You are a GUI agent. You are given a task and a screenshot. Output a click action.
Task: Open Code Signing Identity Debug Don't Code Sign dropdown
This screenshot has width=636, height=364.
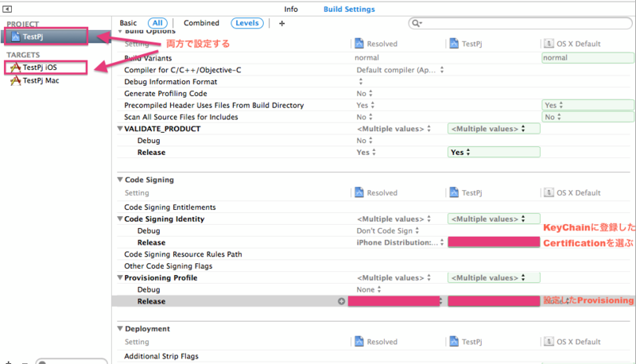pos(388,230)
